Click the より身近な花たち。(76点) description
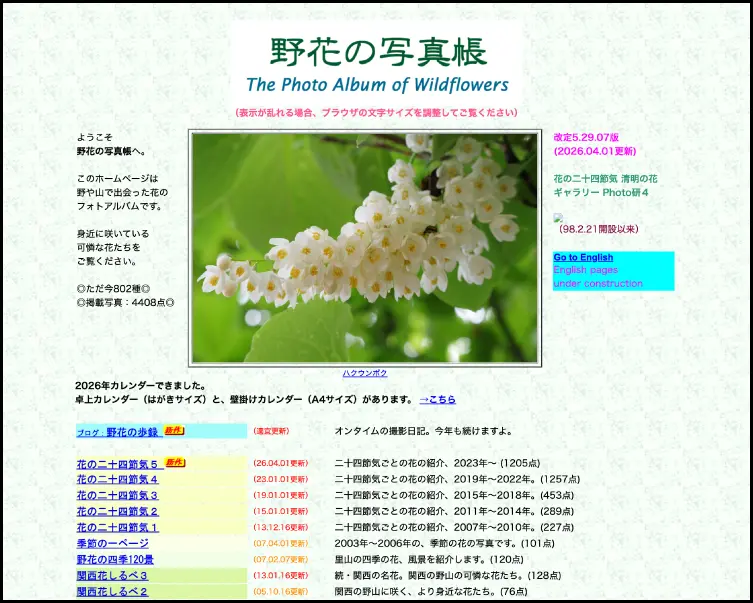The image size is (753, 603). pyautogui.click(x=431, y=591)
